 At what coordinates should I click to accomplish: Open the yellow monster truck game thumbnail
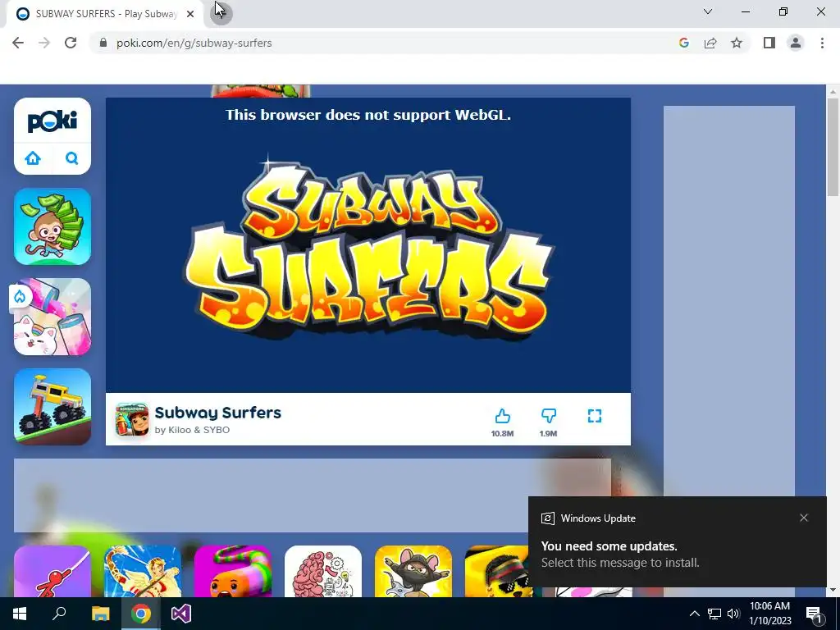pyautogui.click(x=52, y=407)
